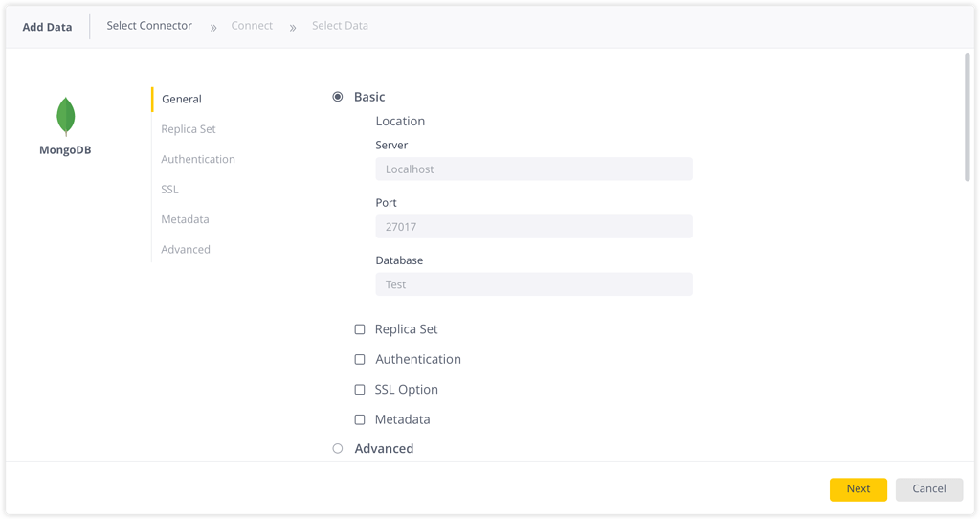Enable the Replica Set checkbox
Image resolution: width=980 pixels, height=519 pixels.
tap(360, 329)
